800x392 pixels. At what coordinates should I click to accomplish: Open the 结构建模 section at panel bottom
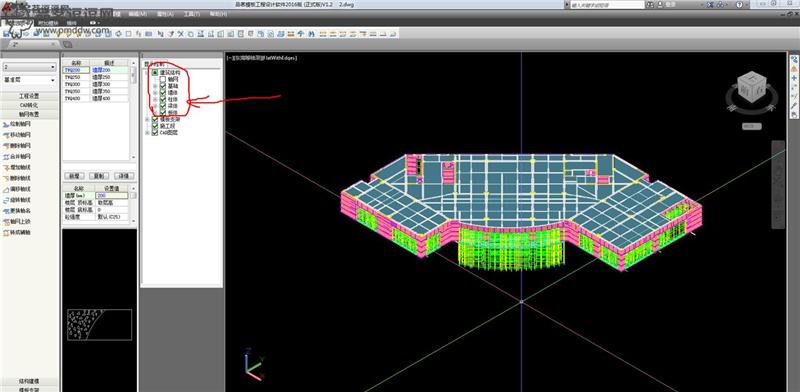[30, 381]
